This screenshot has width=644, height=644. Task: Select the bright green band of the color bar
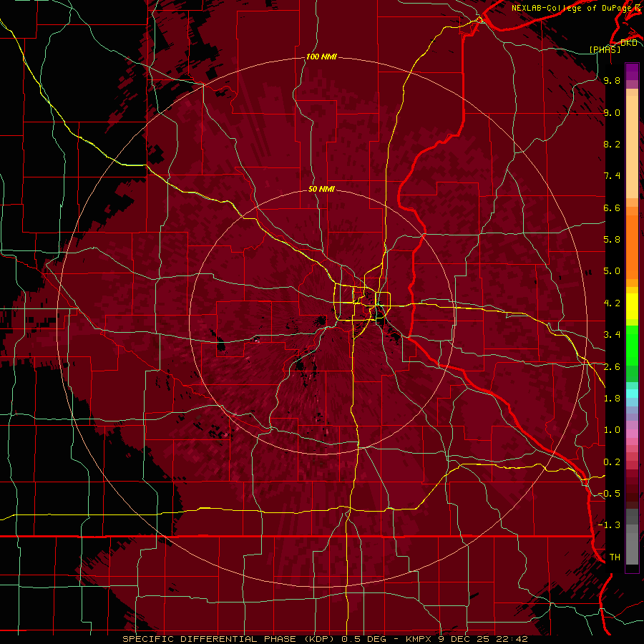point(632,345)
